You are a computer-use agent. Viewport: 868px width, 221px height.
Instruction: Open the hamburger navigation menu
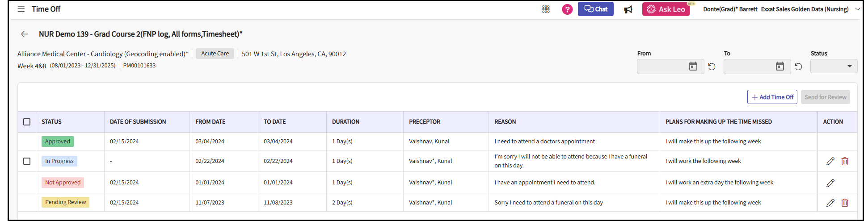(21, 9)
